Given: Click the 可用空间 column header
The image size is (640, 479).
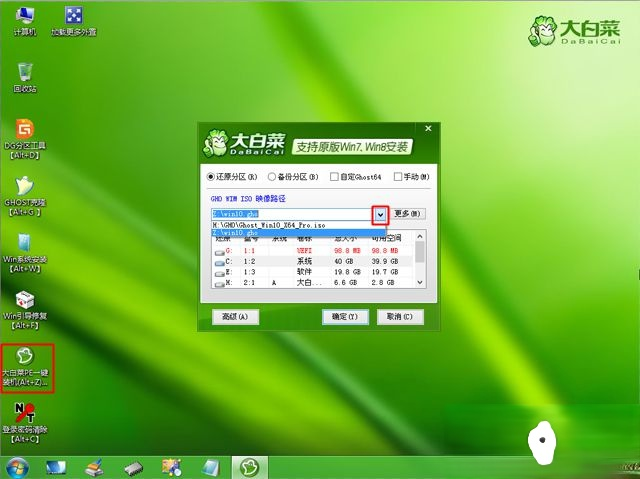Looking at the screenshot, I should 386,238.
